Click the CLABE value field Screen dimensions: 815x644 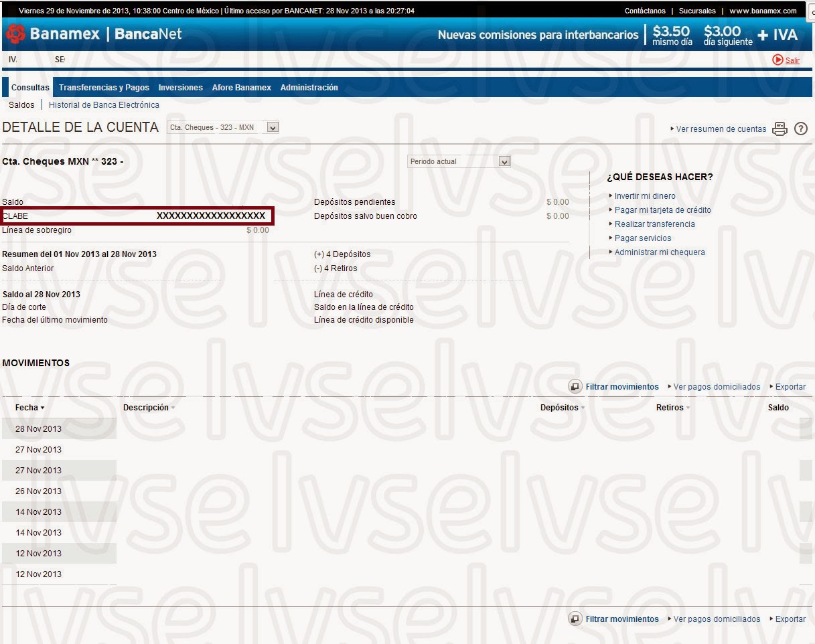point(211,216)
